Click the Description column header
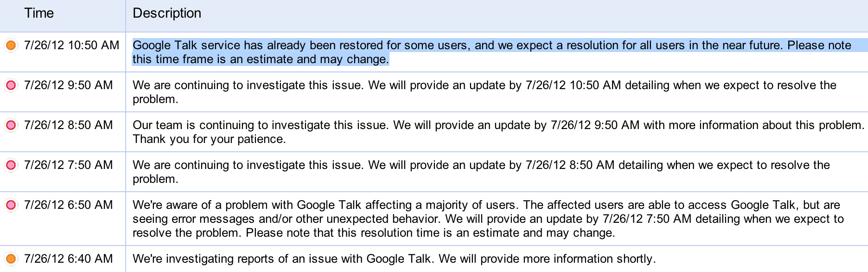The width and height of the screenshot is (868, 272). [x=167, y=13]
